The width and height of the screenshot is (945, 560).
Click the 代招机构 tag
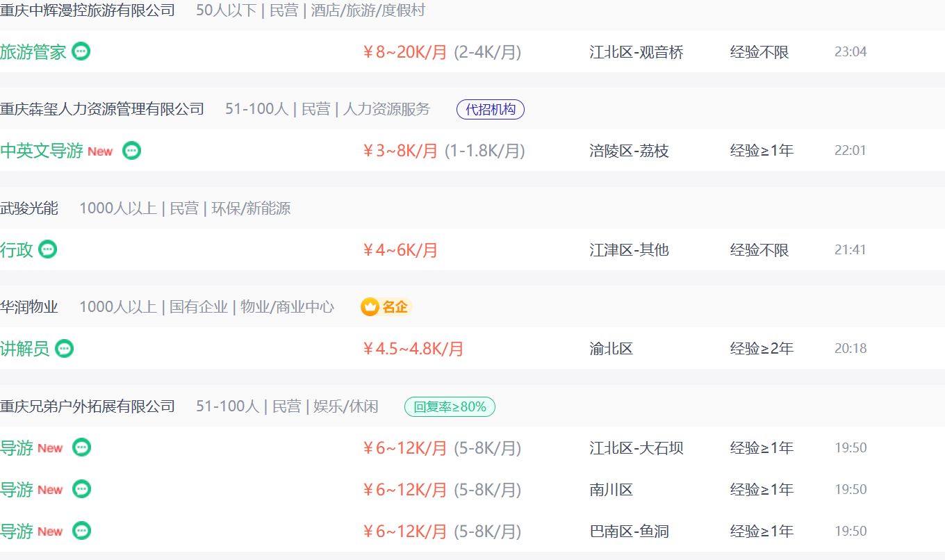(x=490, y=109)
